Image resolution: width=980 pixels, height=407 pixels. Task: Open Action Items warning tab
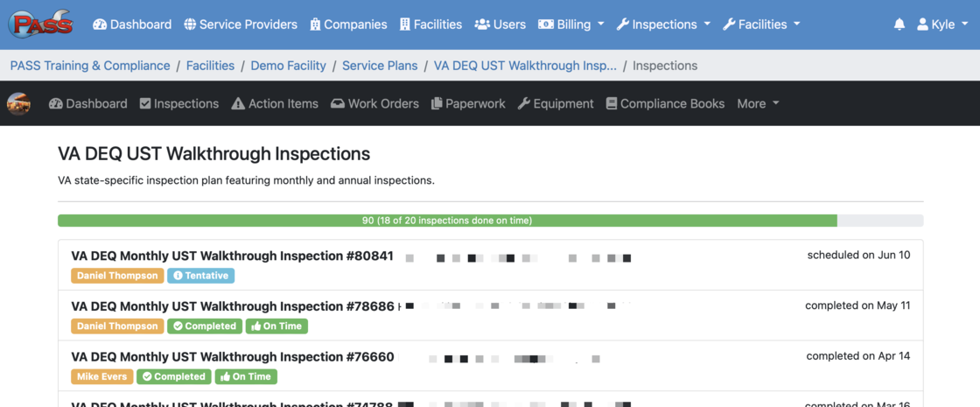tap(275, 104)
